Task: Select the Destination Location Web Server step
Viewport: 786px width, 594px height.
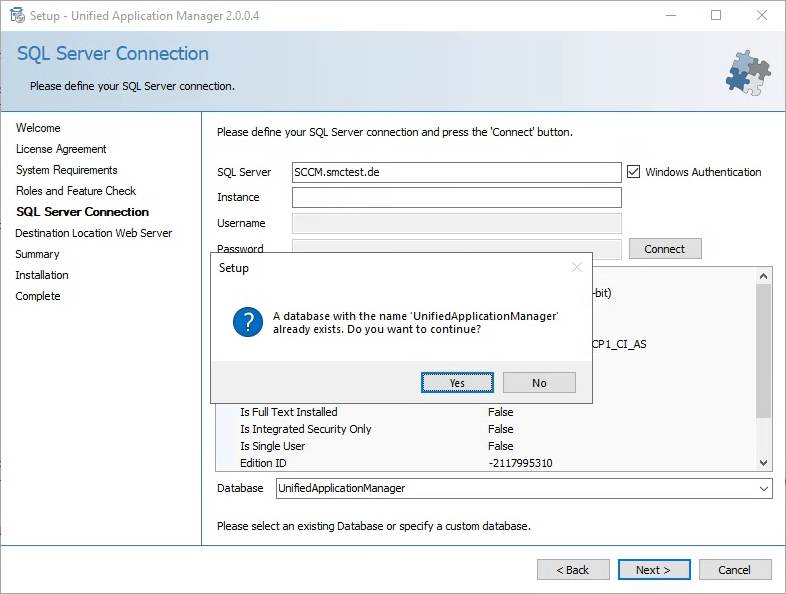Action: click(94, 233)
